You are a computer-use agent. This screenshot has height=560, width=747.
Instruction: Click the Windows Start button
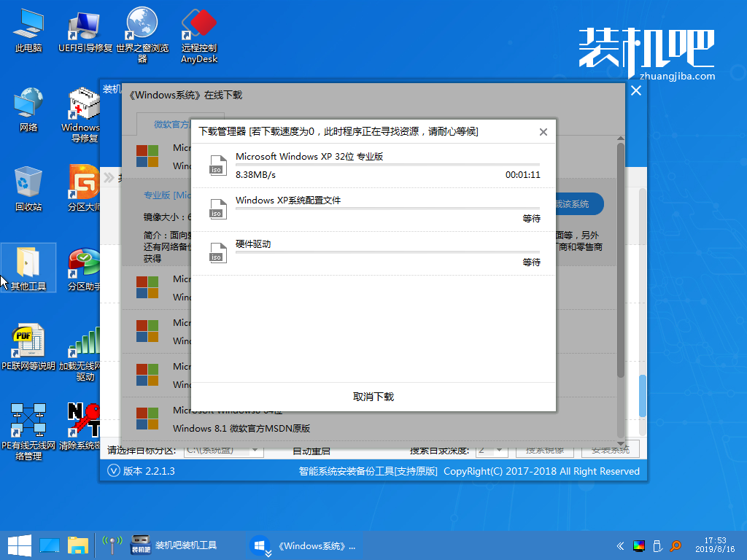tap(18, 545)
